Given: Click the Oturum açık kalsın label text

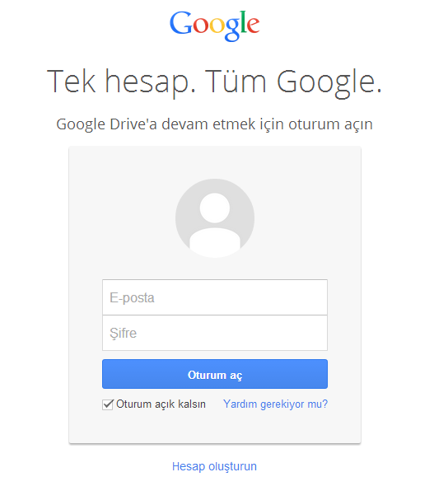Looking at the screenshot, I should tap(161, 404).
